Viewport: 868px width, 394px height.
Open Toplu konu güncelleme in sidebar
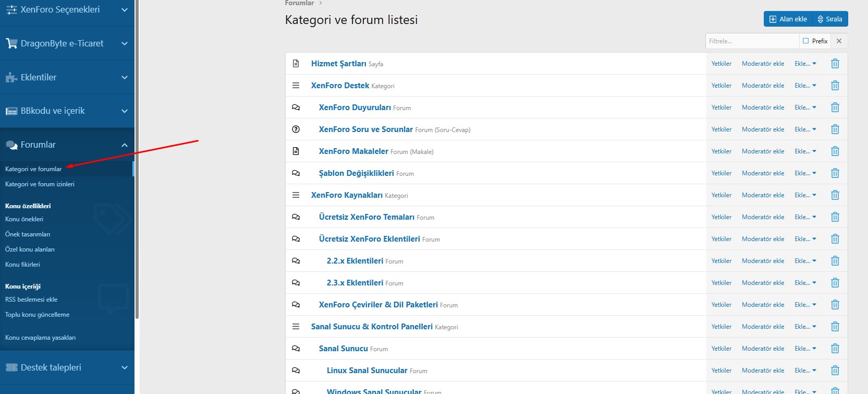click(37, 315)
